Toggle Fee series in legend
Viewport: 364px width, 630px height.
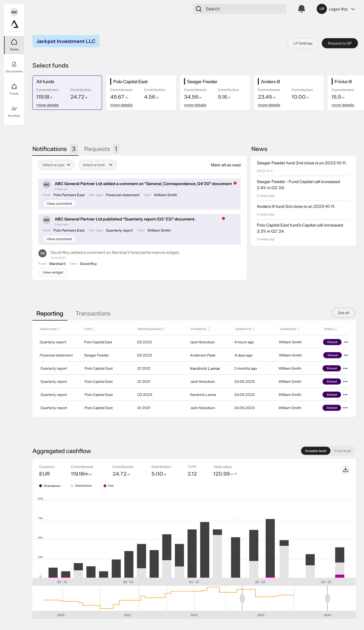pyautogui.click(x=108, y=486)
